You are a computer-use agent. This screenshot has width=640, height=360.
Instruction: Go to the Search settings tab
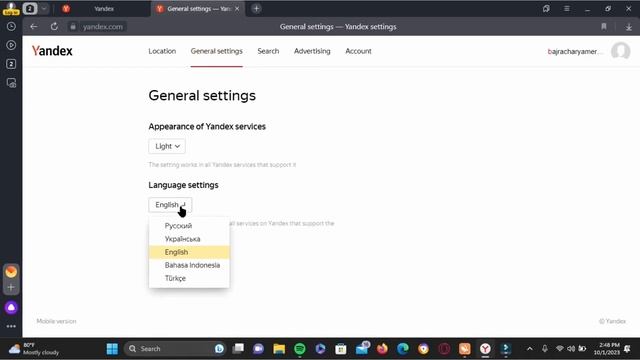click(268, 51)
